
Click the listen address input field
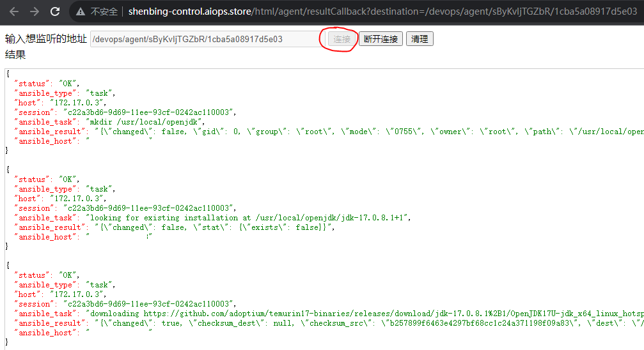click(x=203, y=39)
